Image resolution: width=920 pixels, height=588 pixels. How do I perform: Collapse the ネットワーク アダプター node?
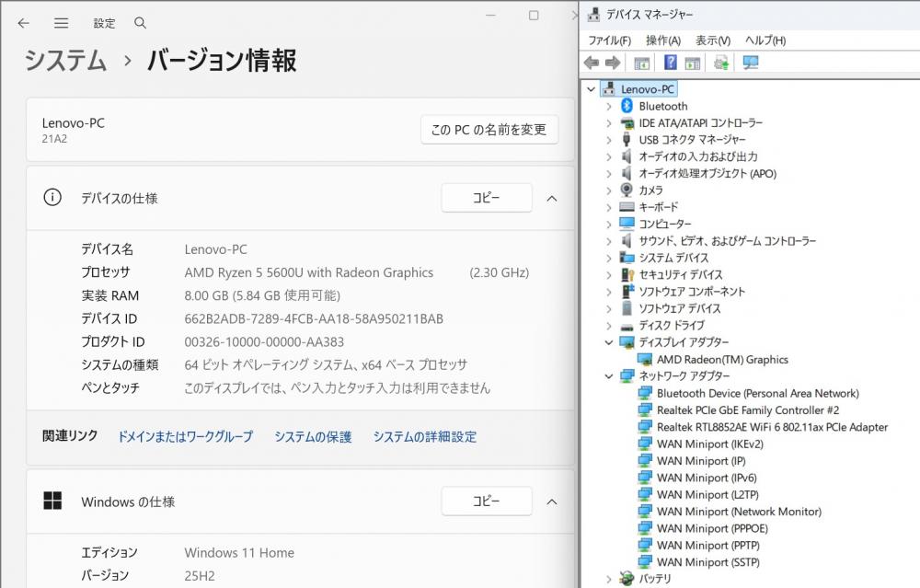[x=608, y=376]
